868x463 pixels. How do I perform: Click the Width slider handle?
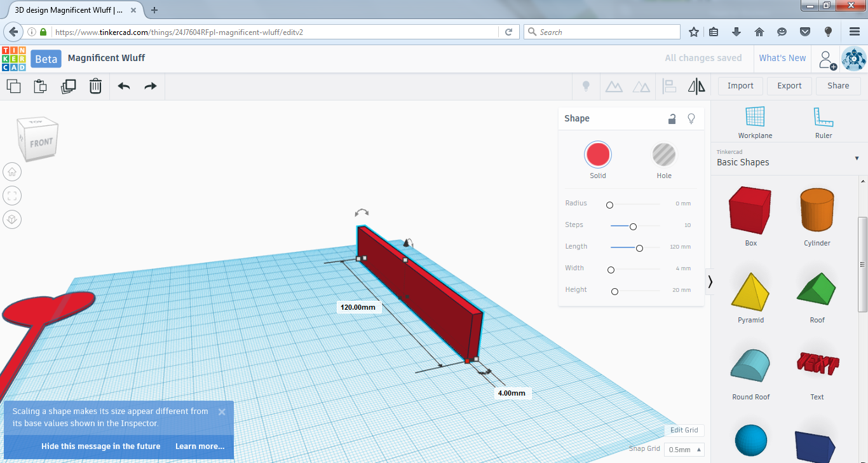coord(611,270)
